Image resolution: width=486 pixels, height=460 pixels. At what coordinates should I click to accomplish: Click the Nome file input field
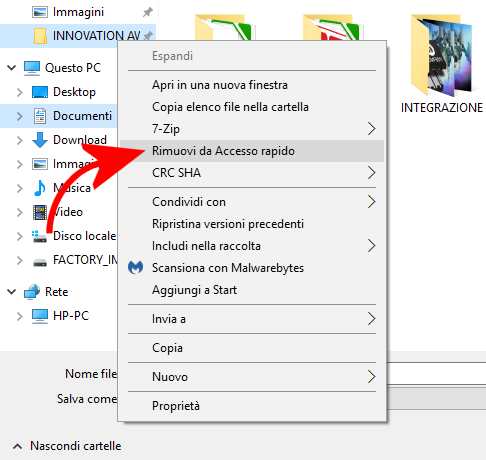[x=435, y=374]
